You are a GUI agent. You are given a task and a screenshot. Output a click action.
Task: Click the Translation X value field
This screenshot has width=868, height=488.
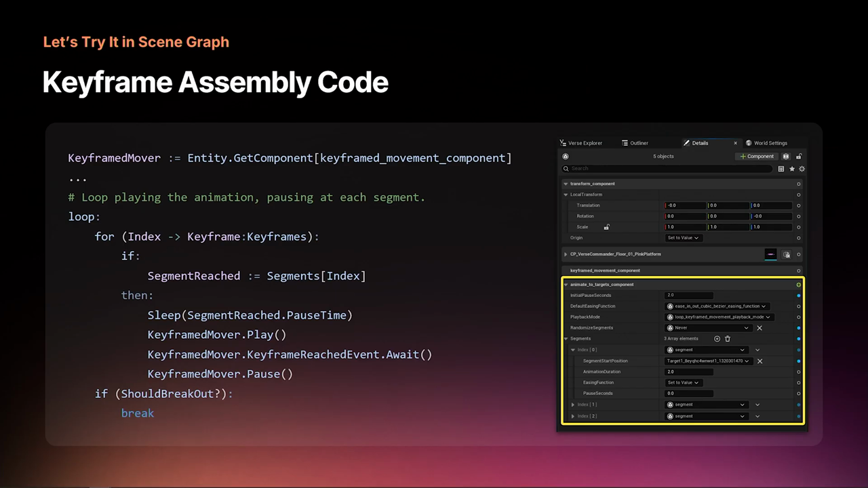[685, 205]
